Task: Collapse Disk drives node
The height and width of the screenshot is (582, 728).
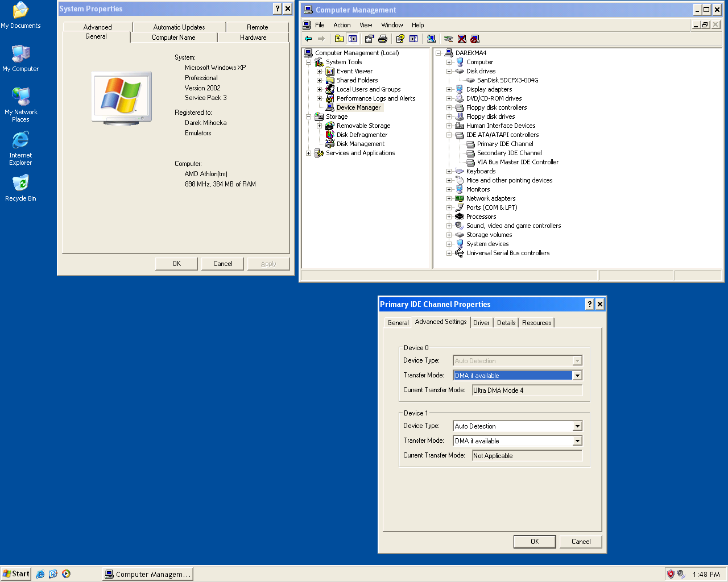Action: tap(449, 71)
